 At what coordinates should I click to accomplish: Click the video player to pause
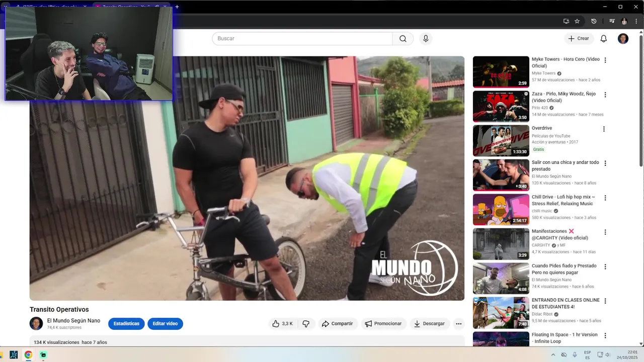coord(247,178)
